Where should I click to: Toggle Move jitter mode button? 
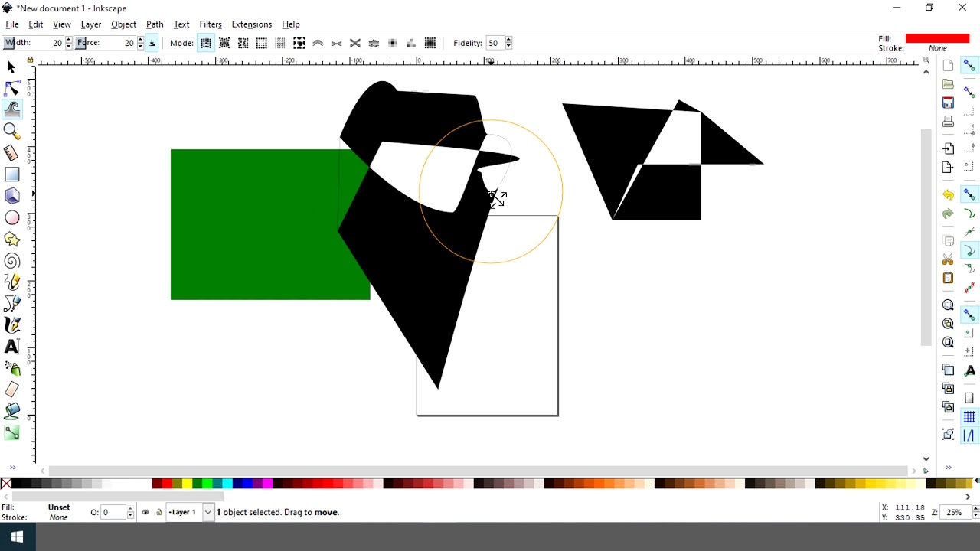(x=243, y=44)
